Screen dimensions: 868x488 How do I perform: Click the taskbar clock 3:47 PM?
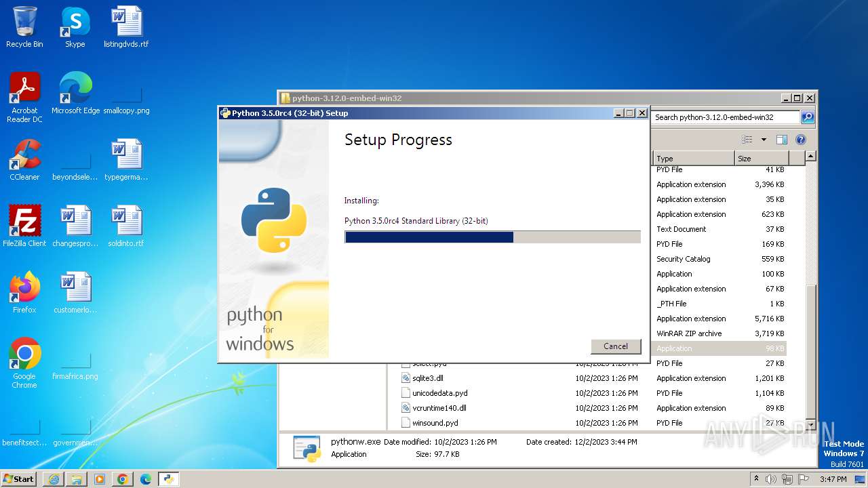pyautogui.click(x=833, y=479)
